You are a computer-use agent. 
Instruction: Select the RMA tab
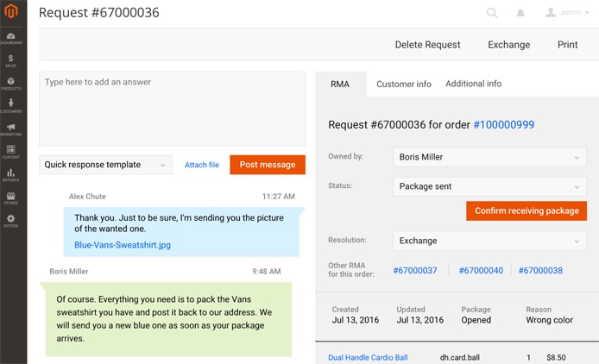340,84
